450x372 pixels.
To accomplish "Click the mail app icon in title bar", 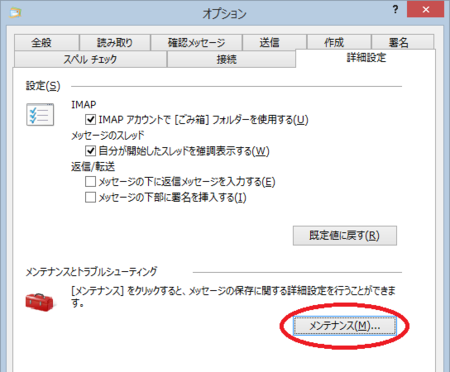I will coord(15,13).
